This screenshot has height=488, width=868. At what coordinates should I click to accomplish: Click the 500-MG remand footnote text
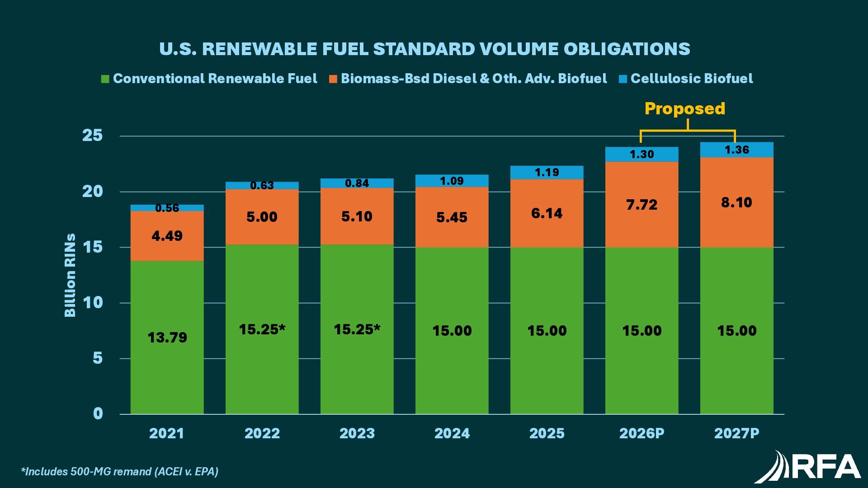120,472
